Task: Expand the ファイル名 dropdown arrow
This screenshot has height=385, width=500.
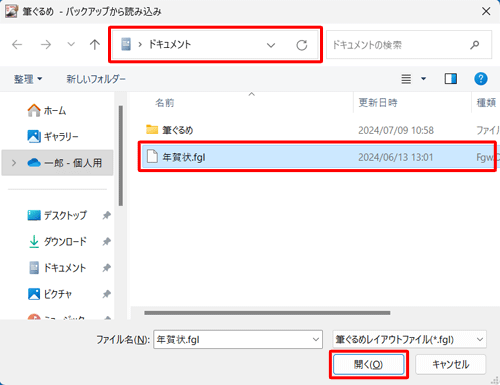Action: [x=316, y=340]
